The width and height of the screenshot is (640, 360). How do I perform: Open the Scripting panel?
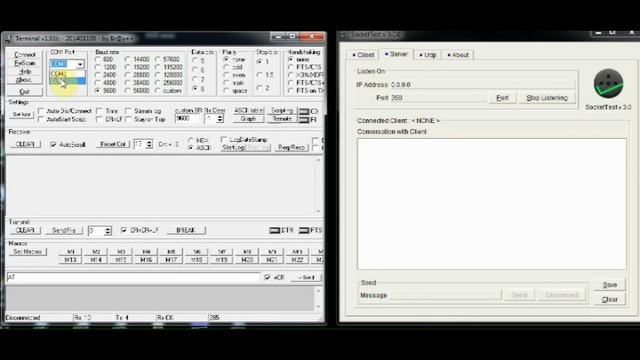click(282, 111)
